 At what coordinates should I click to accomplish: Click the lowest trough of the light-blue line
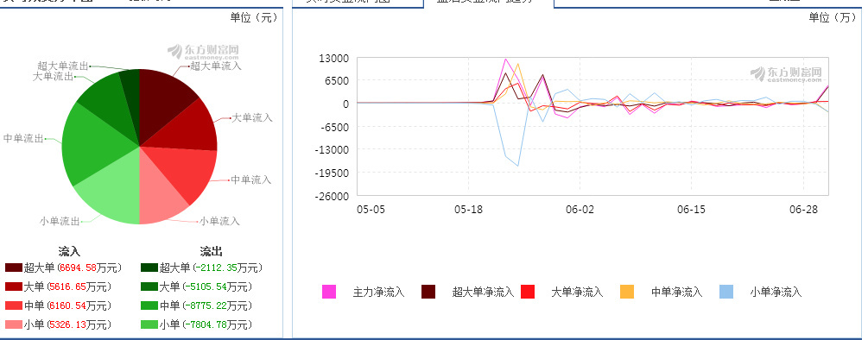pyautogui.click(x=517, y=166)
